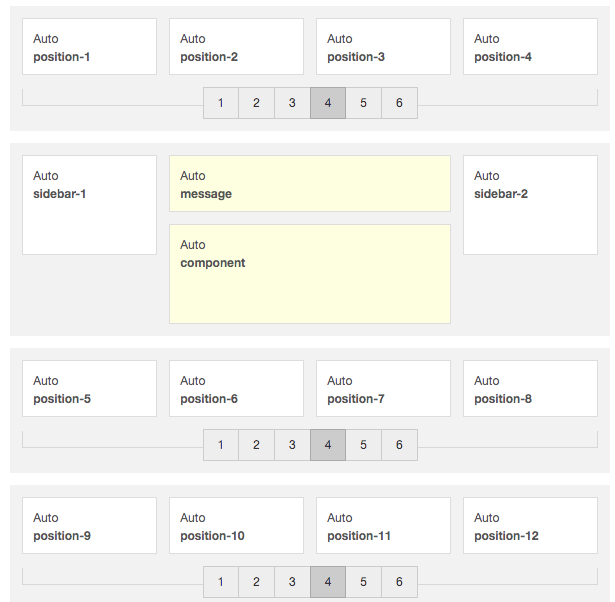Click the sidebar-1 block
The image size is (615, 602).
click(x=89, y=205)
